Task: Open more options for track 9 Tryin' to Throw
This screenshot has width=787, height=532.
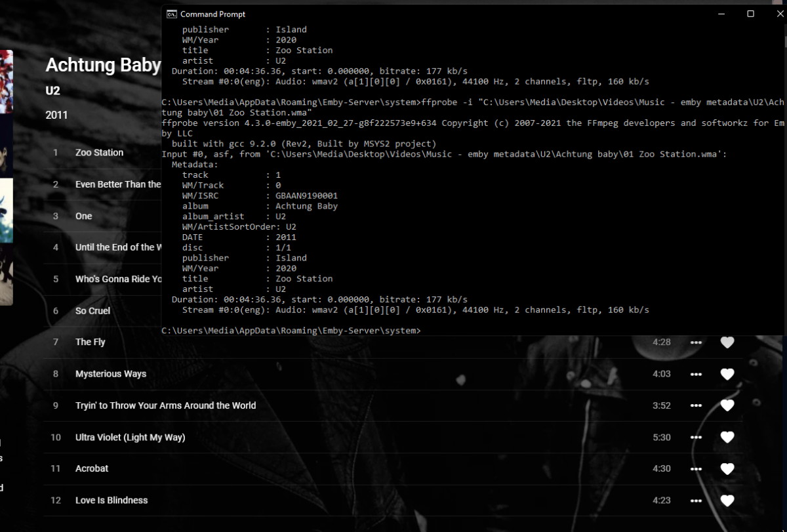Action: pos(696,405)
